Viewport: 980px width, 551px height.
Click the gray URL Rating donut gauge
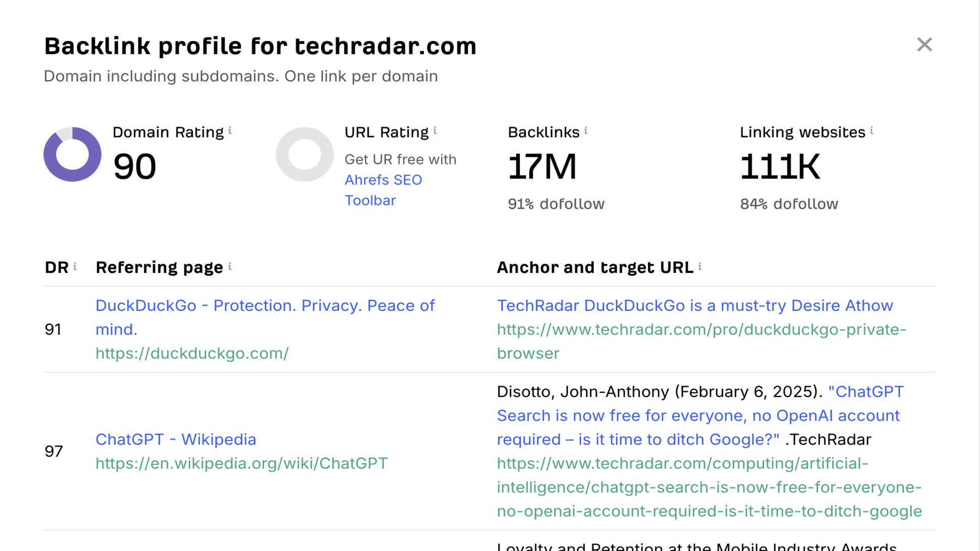tap(304, 154)
